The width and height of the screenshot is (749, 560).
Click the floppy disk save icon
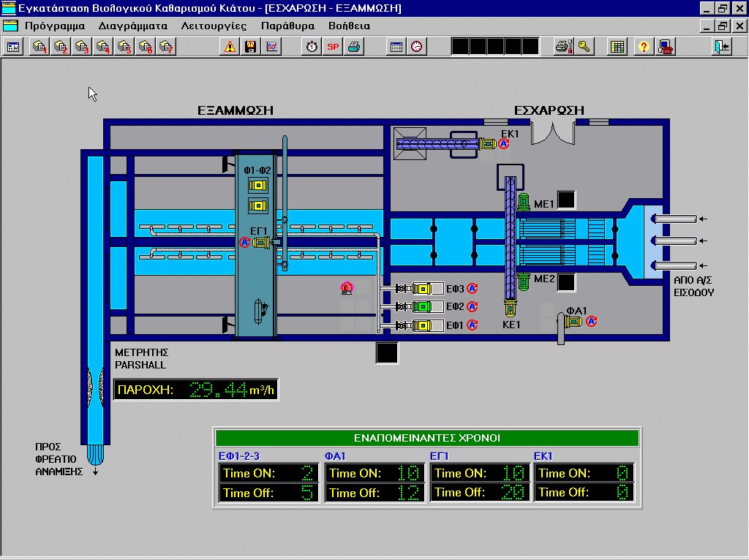click(251, 47)
